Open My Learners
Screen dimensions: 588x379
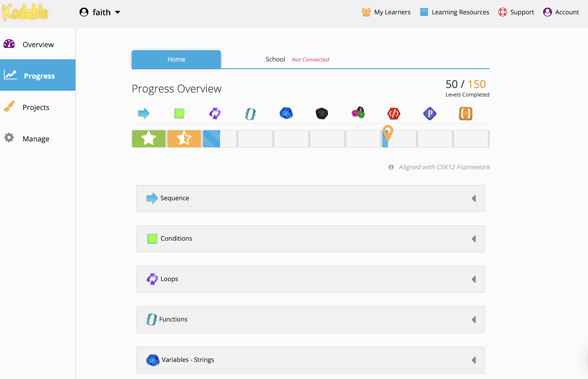[x=386, y=12]
